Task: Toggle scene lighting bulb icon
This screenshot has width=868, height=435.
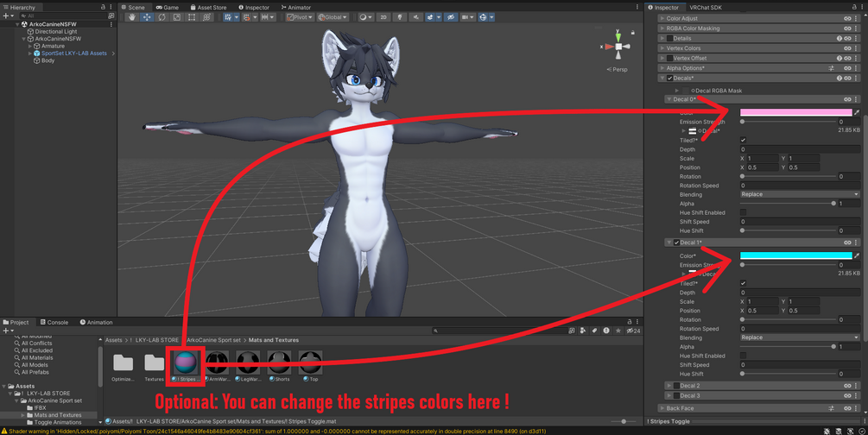Action: [x=400, y=17]
